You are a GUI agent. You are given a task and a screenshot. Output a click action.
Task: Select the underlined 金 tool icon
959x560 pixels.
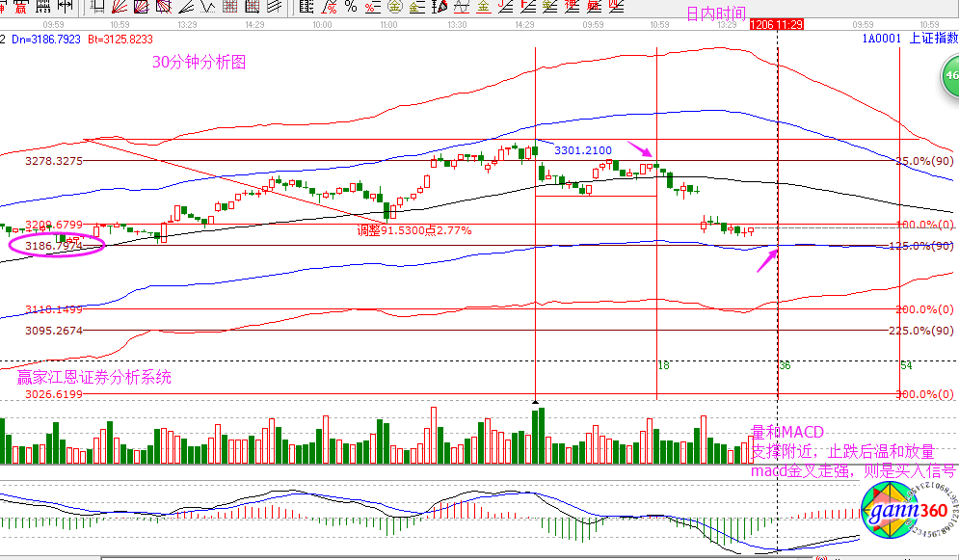click(x=484, y=7)
